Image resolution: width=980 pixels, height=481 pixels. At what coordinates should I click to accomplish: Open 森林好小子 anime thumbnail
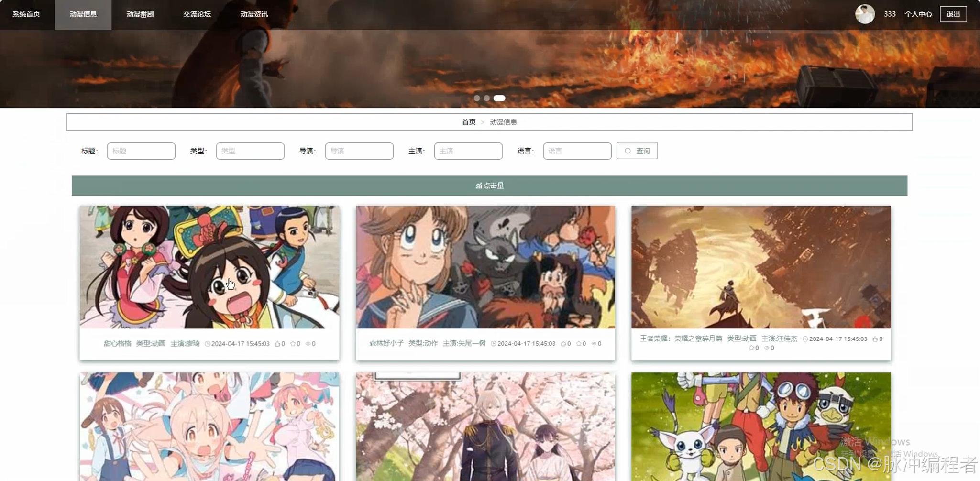pyautogui.click(x=485, y=267)
